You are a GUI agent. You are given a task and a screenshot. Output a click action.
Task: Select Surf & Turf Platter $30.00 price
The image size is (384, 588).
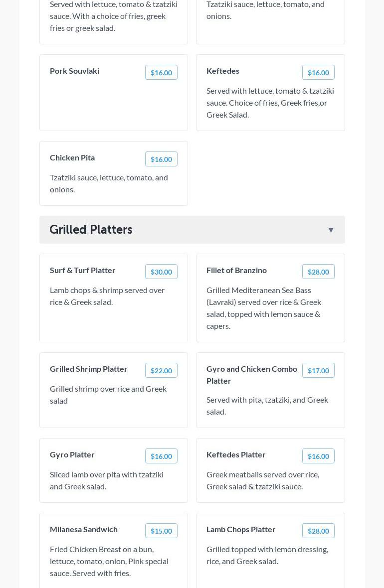click(x=161, y=272)
